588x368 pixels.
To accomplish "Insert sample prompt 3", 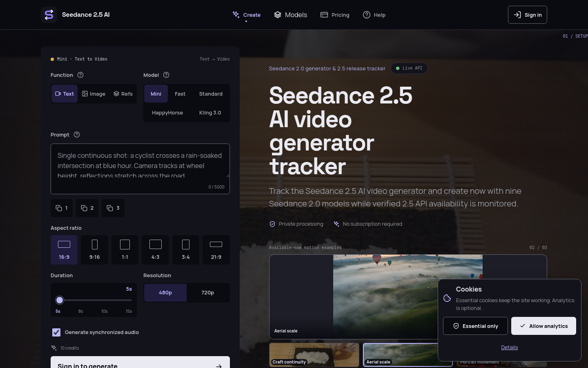I will click(x=113, y=208).
